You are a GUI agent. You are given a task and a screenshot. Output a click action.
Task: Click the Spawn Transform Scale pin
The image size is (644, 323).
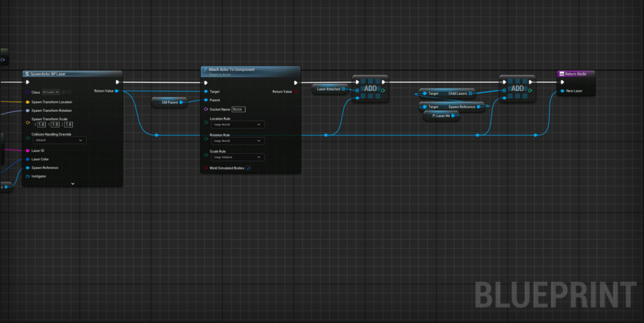tap(28, 122)
